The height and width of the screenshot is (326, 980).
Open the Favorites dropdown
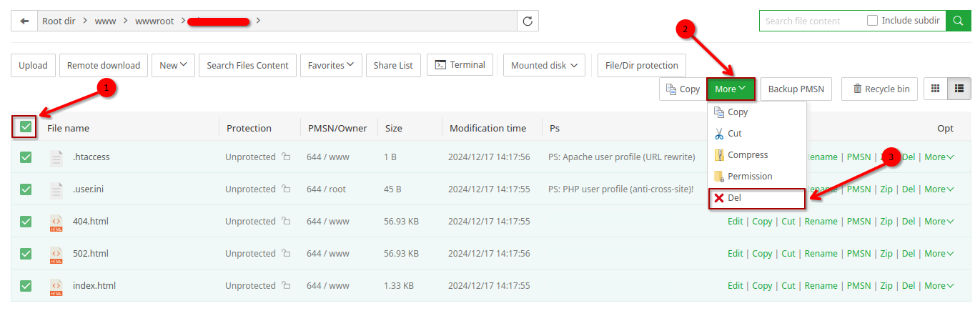[330, 65]
